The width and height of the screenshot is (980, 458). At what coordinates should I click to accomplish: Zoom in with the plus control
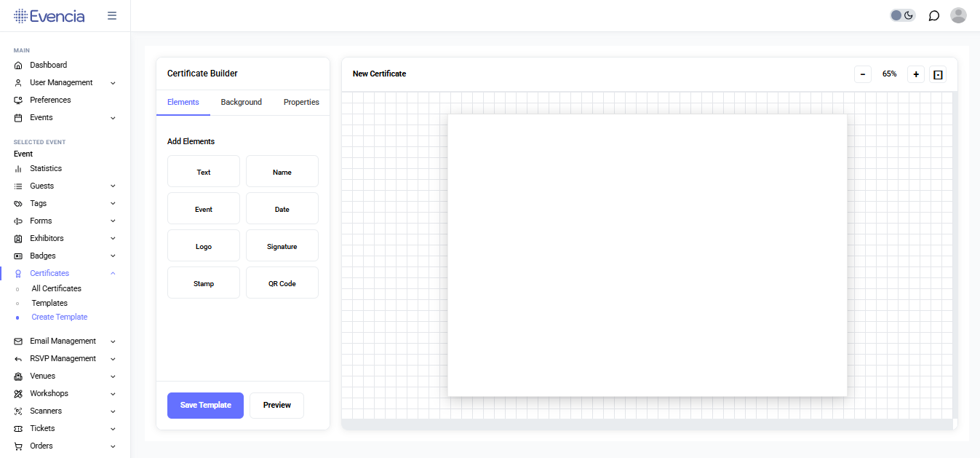pyautogui.click(x=915, y=74)
